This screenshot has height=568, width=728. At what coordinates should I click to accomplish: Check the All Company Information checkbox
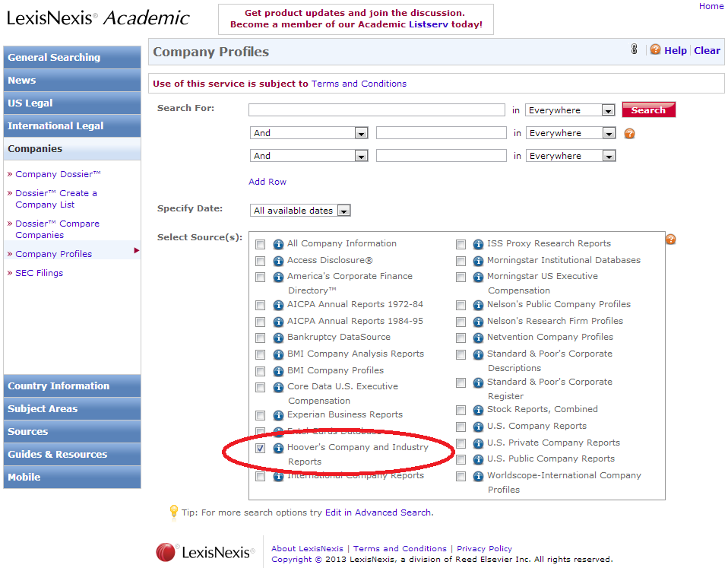[x=260, y=244]
